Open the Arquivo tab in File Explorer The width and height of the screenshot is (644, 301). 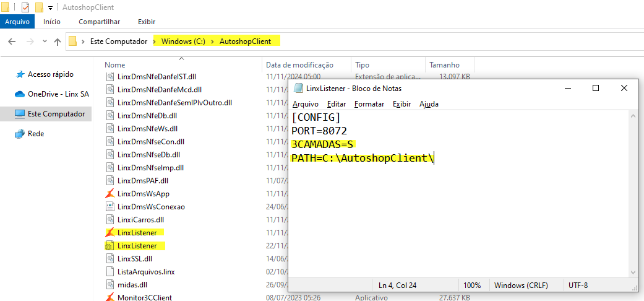pos(17,22)
